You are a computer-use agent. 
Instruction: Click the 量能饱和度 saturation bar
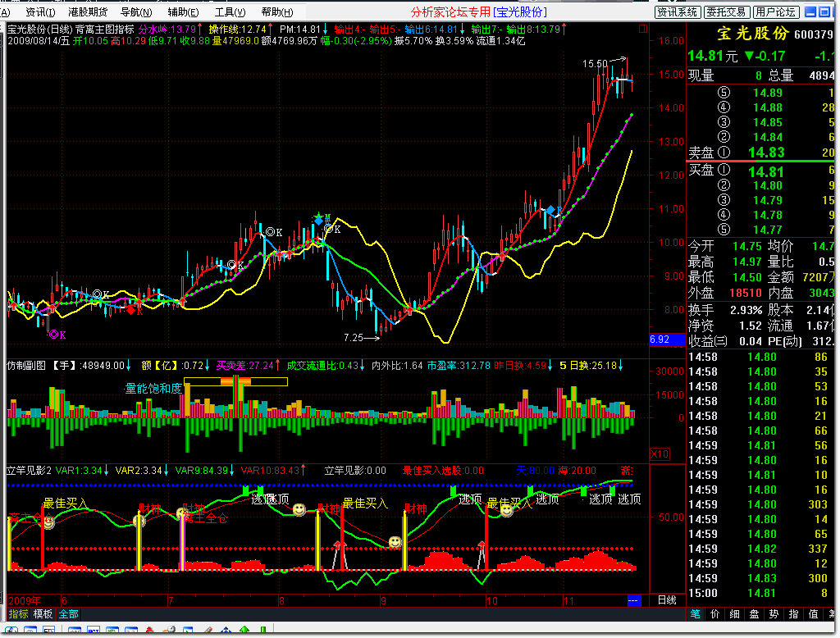(x=235, y=381)
